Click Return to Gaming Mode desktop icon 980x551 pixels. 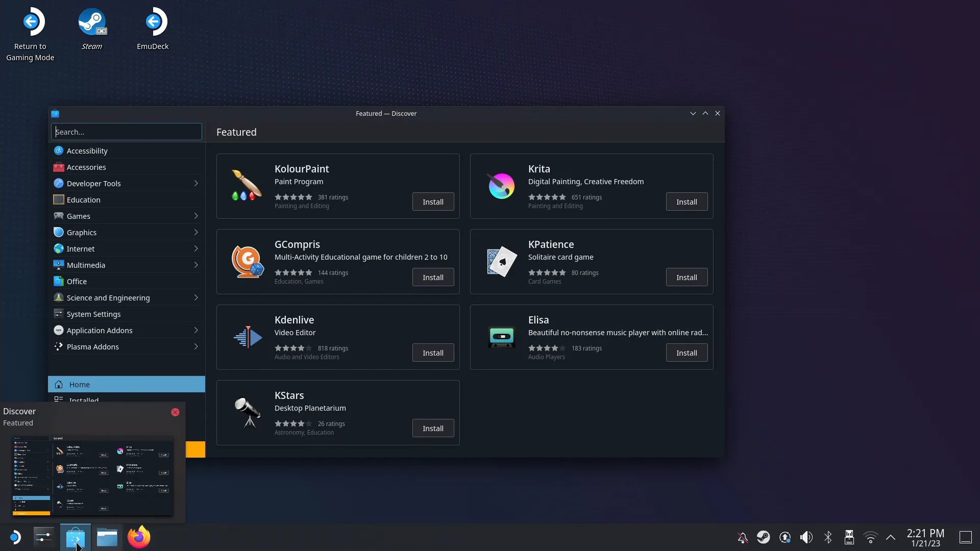click(x=30, y=34)
